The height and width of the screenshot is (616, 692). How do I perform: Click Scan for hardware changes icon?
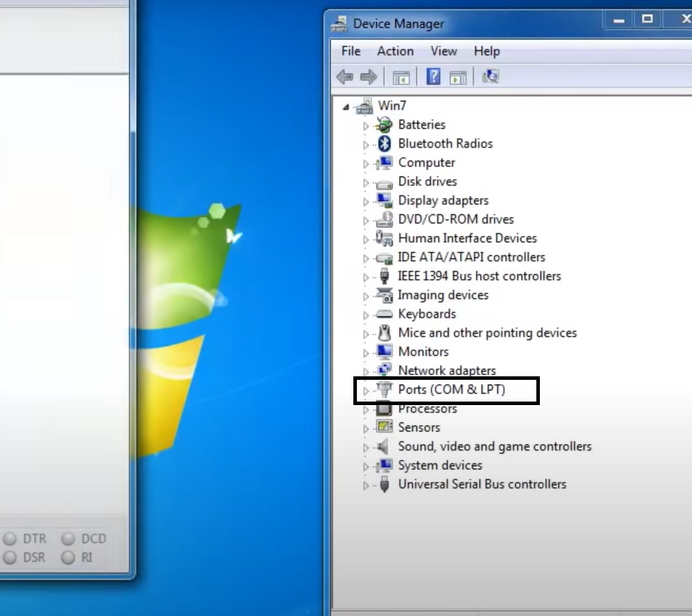(x=490, y=76)
